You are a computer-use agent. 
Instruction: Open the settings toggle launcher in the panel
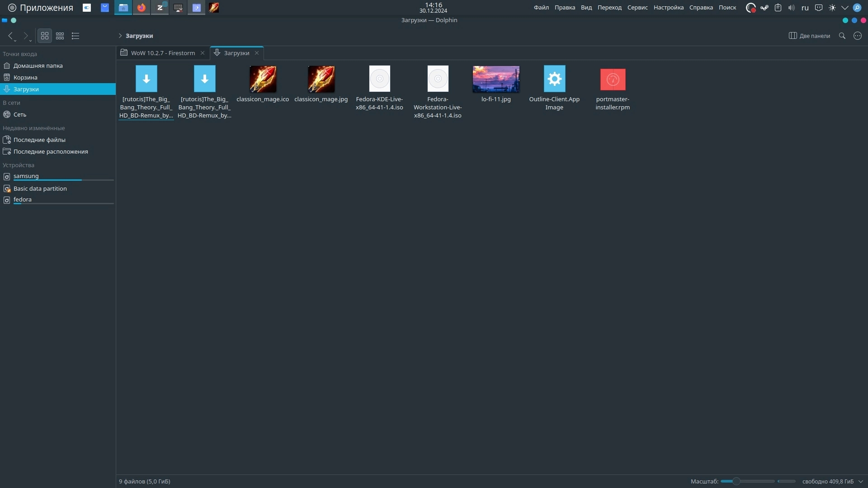pyautogui.click(x=87, y=8)
